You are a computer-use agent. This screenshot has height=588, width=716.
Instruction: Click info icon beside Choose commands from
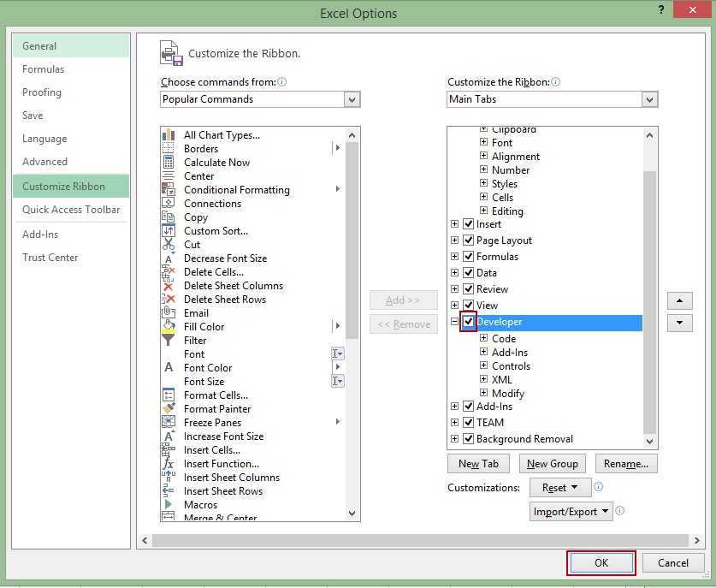pyautogui.click(x=282, y=82)
